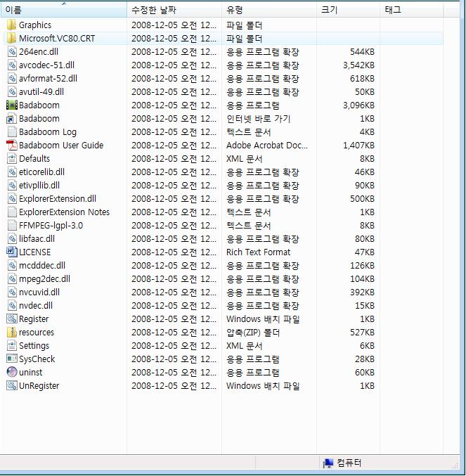This screenshot has height=476, width=466.
Task: Click the nvdec.dll file icon
Action: click(x=12, y=305)
